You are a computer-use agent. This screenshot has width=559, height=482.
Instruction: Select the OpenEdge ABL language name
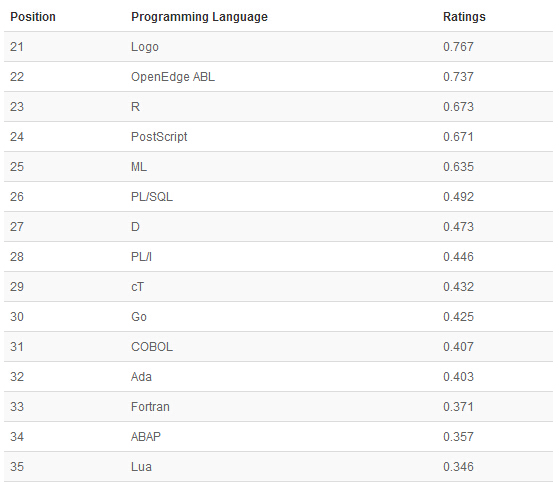pyautogui.click(x=173, y=77)
